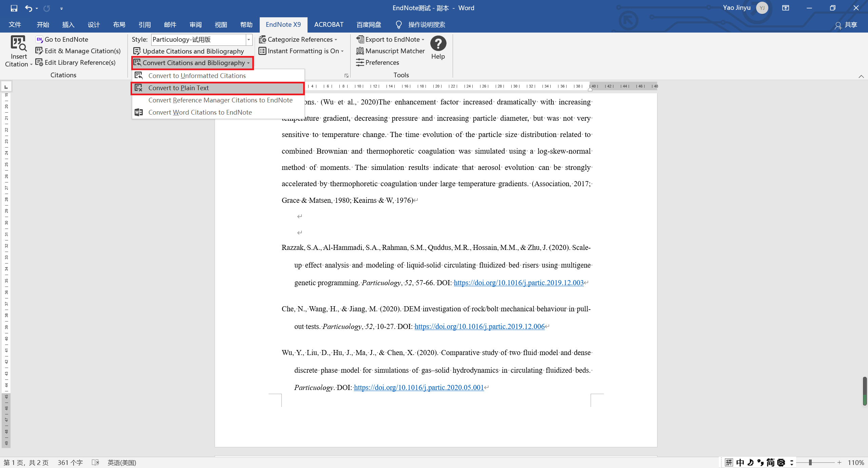Click the Yao Jinyu account avatar

762,8
